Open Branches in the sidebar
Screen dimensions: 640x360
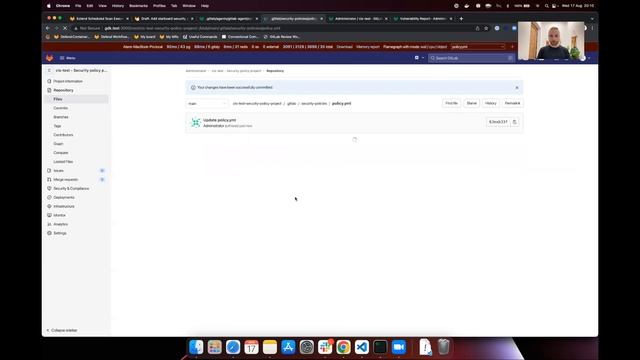[61, 117]
